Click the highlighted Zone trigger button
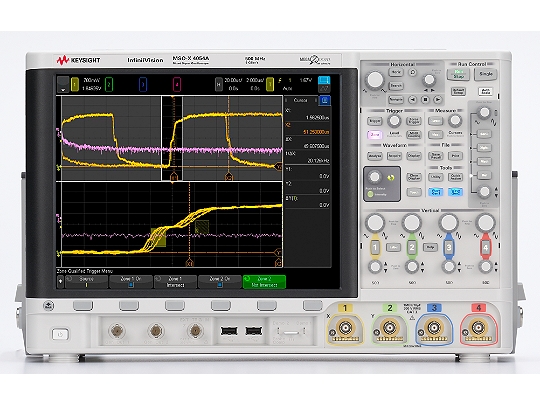 pyautogui.click(x=374, y=135)
